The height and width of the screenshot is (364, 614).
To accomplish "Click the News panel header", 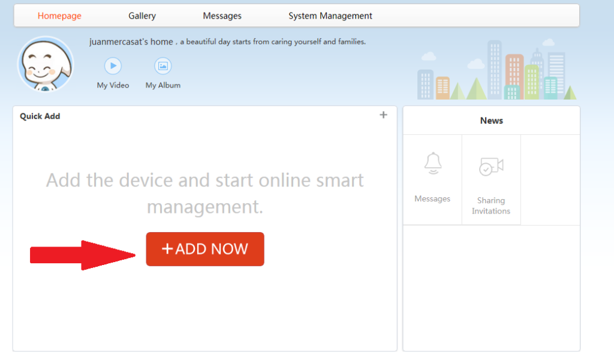I will click(x=492, y=121).
